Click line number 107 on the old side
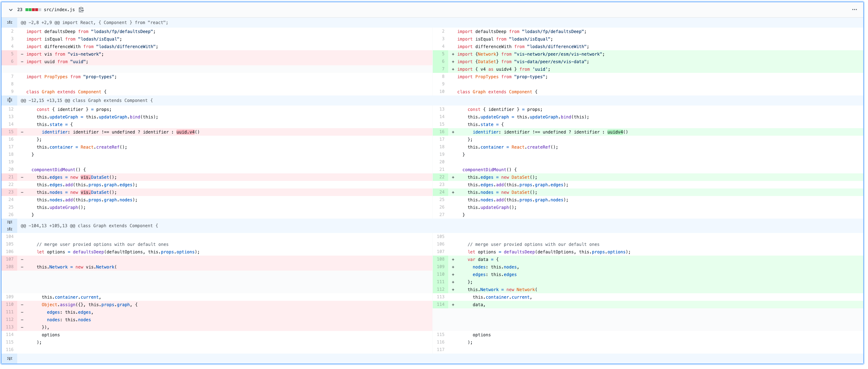This screenshot has width=868, height=369. tap(10, 259)
